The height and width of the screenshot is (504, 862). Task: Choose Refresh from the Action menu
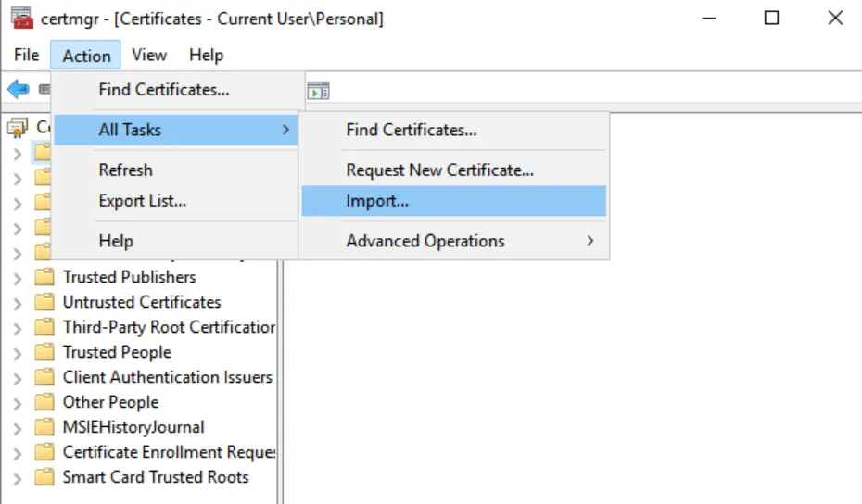[x=176, y=170]
